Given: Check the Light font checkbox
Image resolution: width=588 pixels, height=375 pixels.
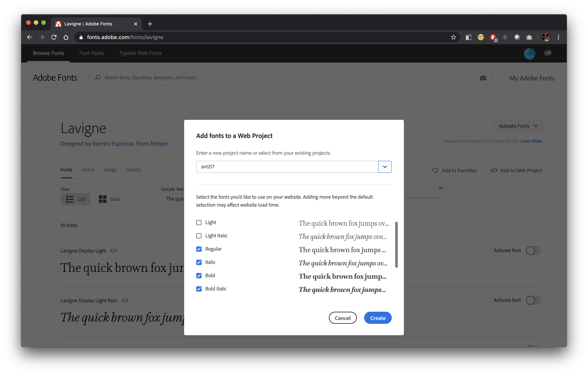Looking at the screenshot, I should click(199, 222).
